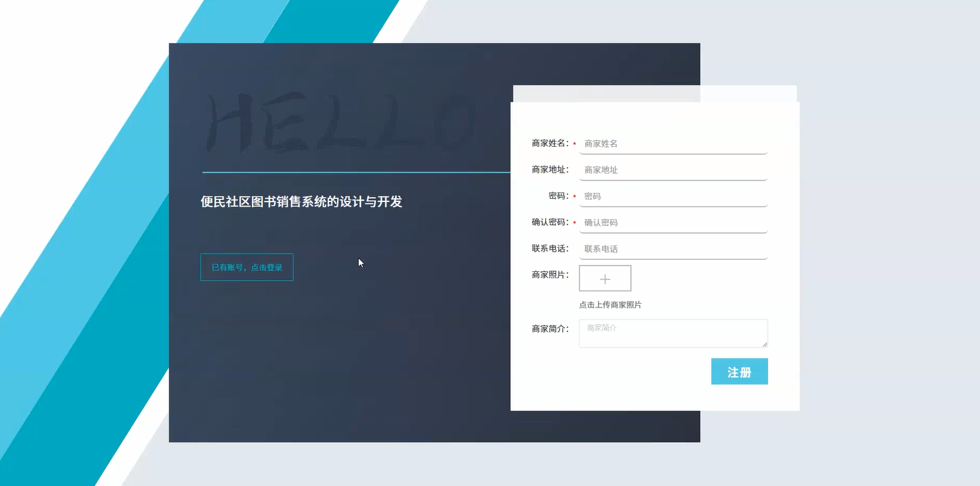
Task: Click the 商家地址 field label
Action: coord(549,169)
